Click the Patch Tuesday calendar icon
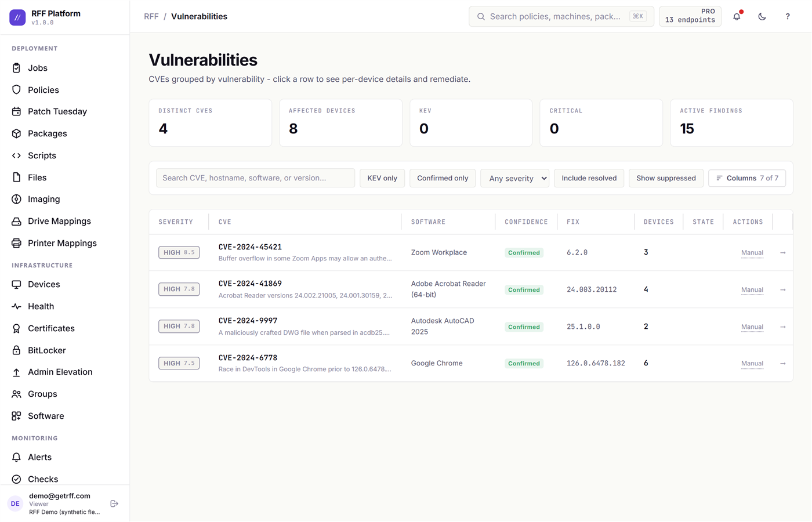Image resolution: width=812 pixels, height=522 pixels. pyautogui.click(x=16, y=111)
